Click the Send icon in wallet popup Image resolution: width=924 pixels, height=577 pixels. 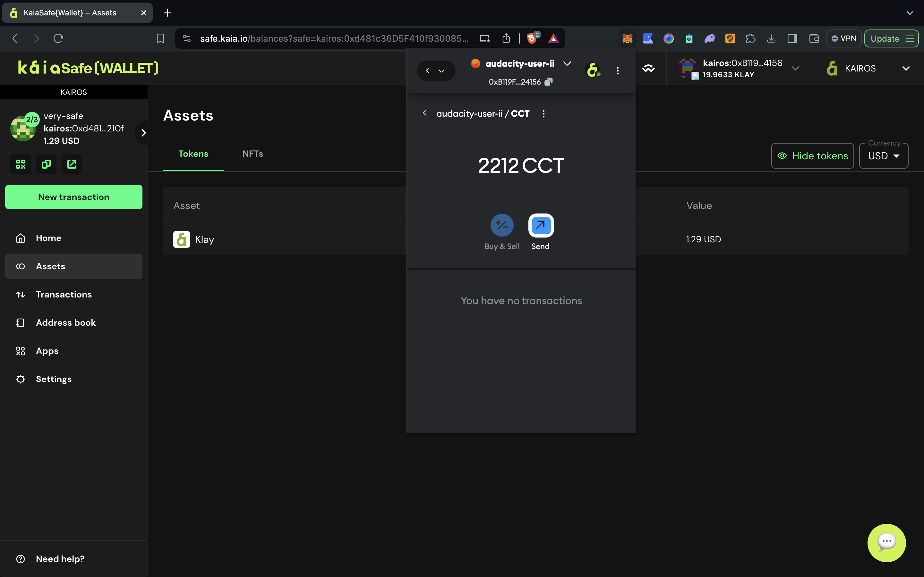click(541, 225)
